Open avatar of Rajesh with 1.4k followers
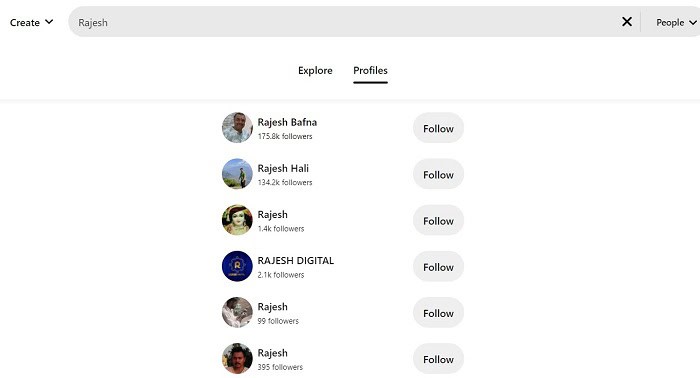 point(237,220)
